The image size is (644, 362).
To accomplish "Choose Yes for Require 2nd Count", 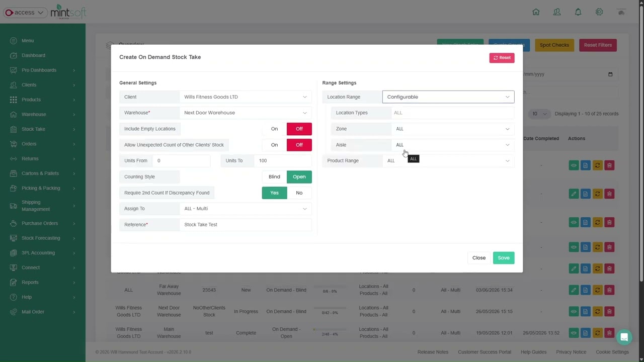I will pyautogui.click(x=274, y=193).
